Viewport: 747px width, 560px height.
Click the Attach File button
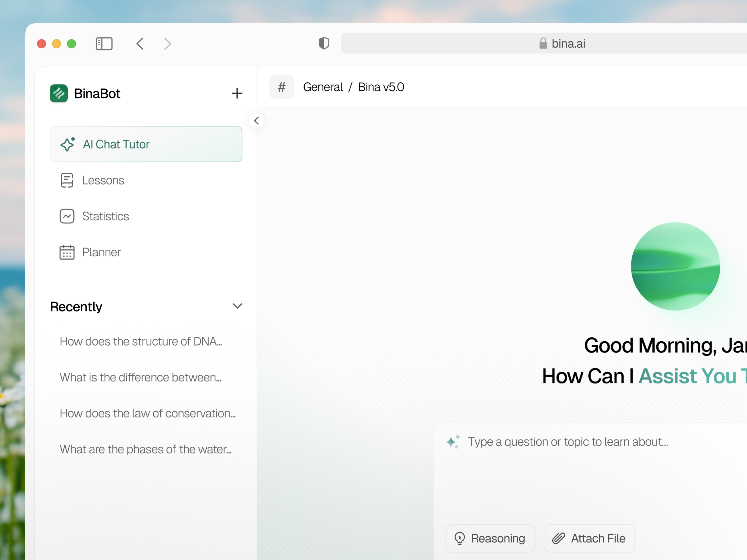coord(589,538)
